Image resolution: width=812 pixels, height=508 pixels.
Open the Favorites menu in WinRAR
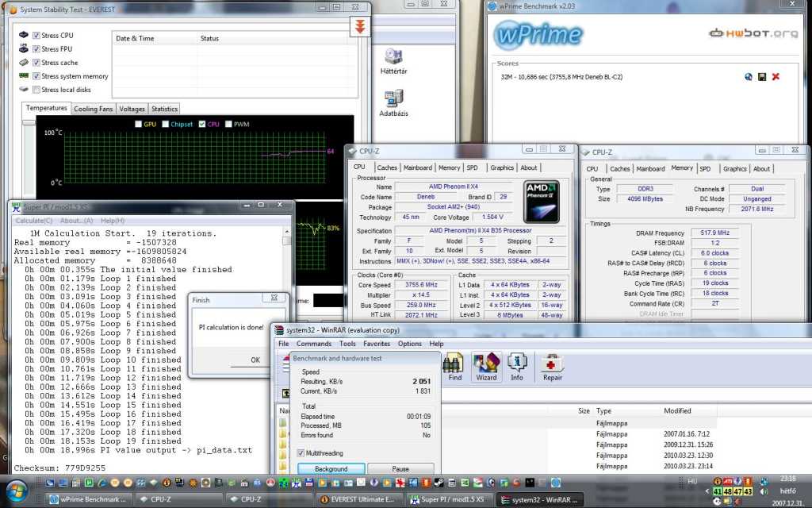pyautogui.click(x=377, y=344)
